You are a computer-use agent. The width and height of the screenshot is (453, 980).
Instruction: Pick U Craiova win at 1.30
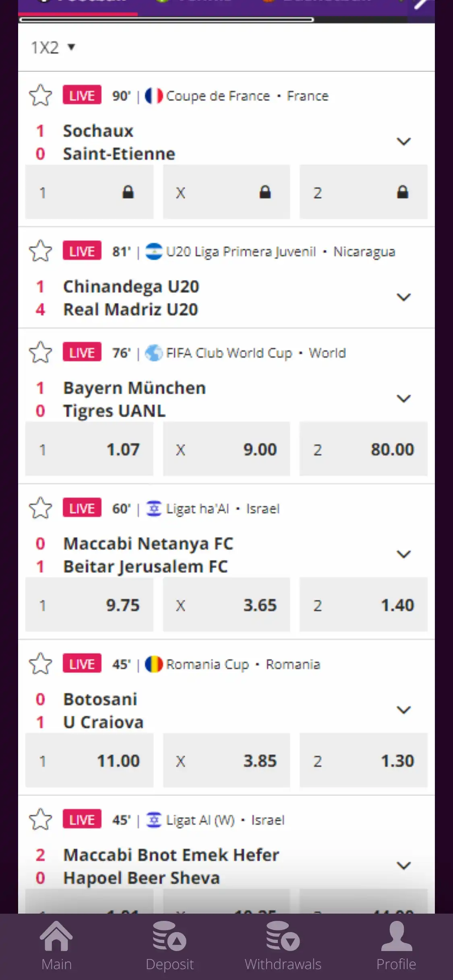click(363, 761)
